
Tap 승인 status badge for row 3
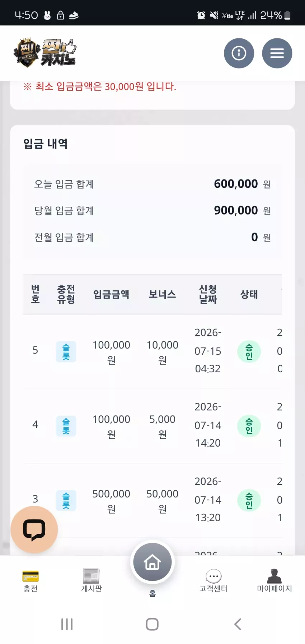pyautogui.click(x=249, y=500)
